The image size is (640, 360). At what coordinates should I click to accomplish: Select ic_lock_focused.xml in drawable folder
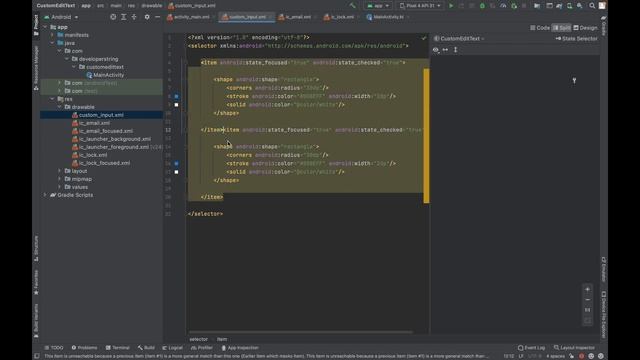click(x=101, y=163)
